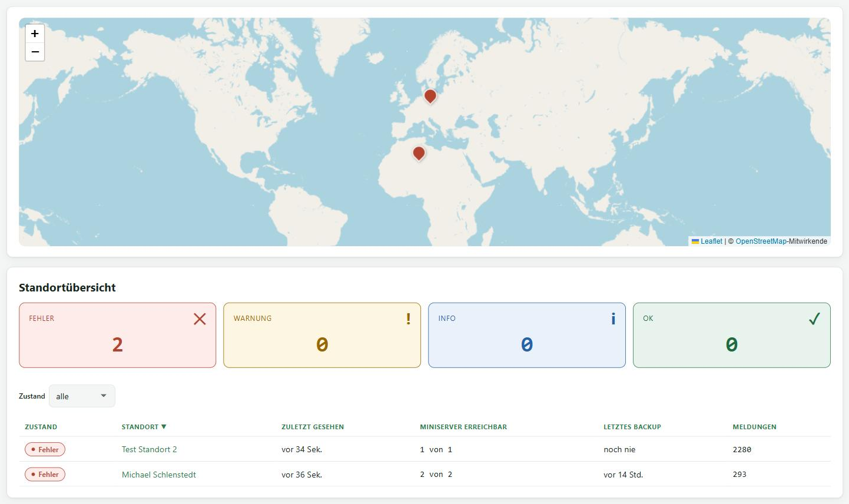Screen dimensions: 849x504
Task: Click the '2 von 2' miniserver cell
Action: [436, 475]
